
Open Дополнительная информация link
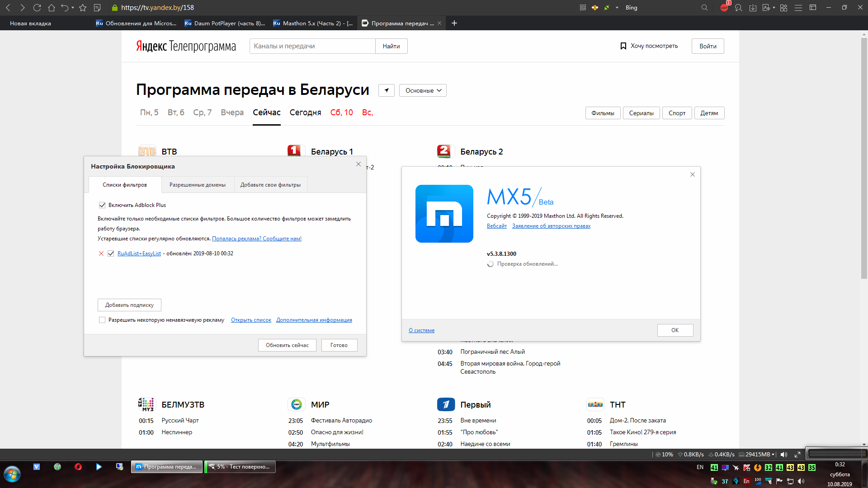(314, 320)
